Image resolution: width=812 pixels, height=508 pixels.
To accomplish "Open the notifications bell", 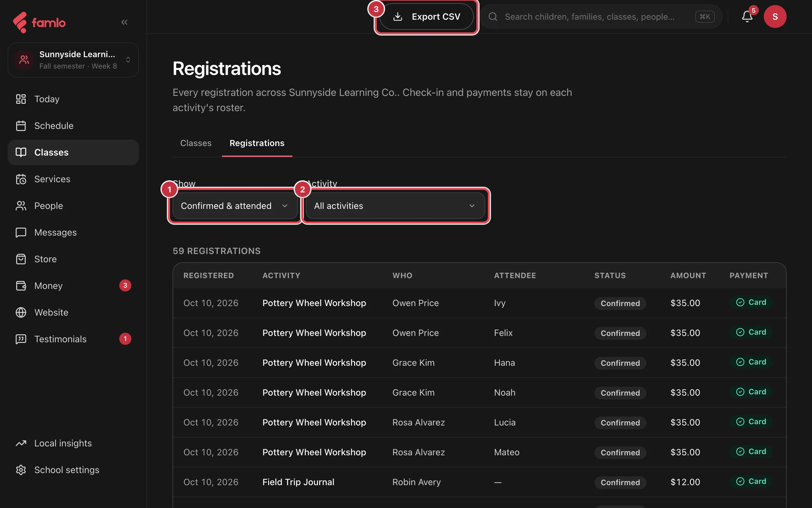I will click(747, 17).
